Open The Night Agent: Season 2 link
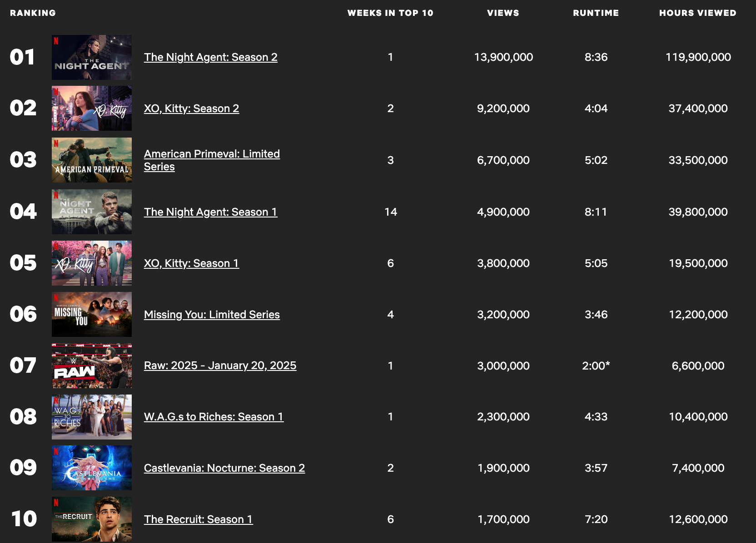 pyautogui.click(x=210, y=57)
